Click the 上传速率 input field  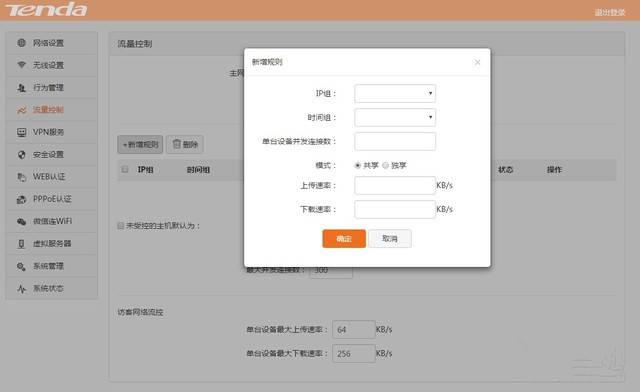tap(395, 185)
